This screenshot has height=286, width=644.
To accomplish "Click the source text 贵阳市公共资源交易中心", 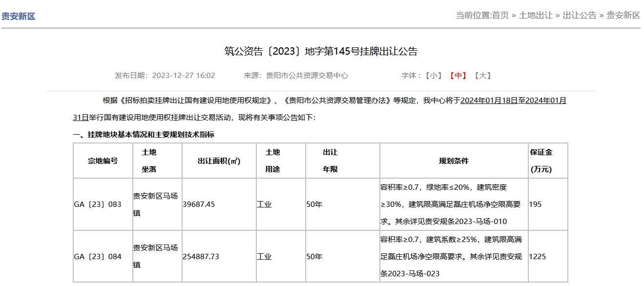I will click(x=307, y=76).
